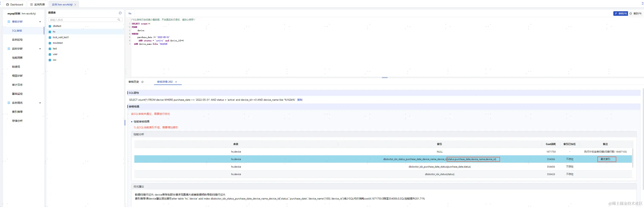This screenshot has height=207, width=644.
Task: Click the database icon beside dbdtest
Action: tap(50, 26)
